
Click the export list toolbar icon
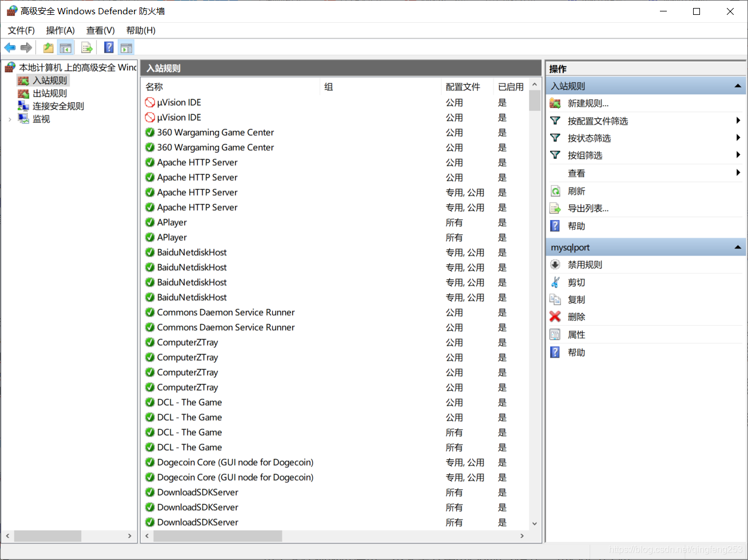[x=87, y=48]
